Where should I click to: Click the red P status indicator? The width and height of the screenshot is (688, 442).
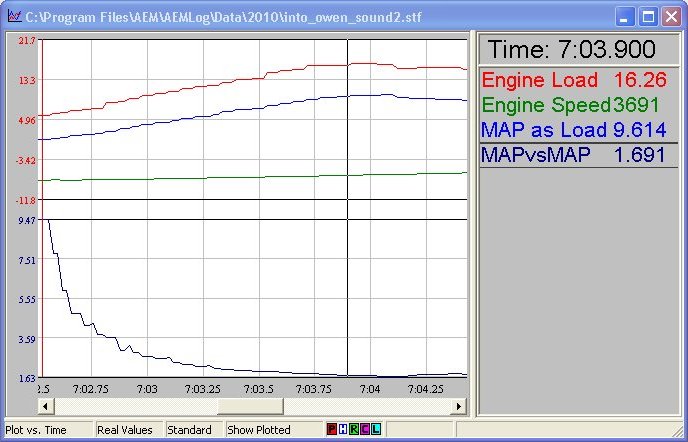[x=332, y=429]
